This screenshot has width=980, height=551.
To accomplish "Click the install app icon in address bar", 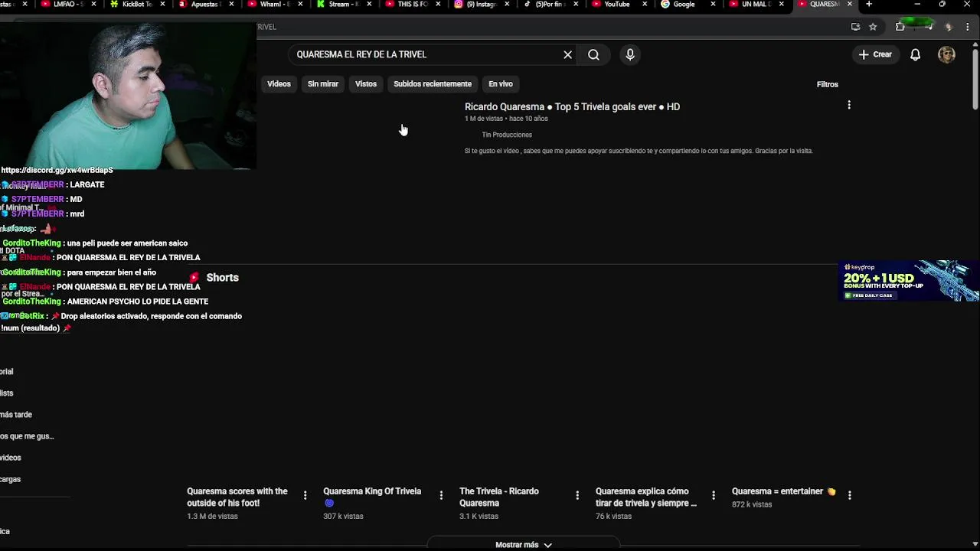I will [x=855, y=27].
